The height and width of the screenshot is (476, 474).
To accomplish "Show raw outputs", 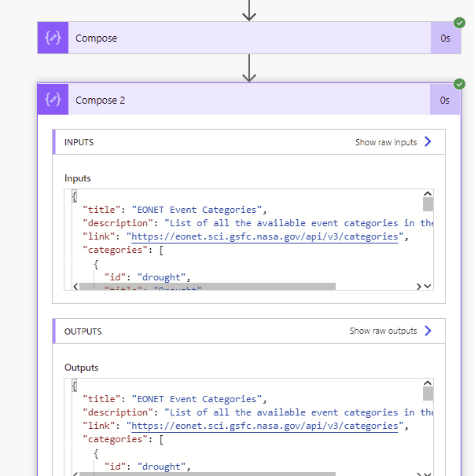I will pos(383,331).
